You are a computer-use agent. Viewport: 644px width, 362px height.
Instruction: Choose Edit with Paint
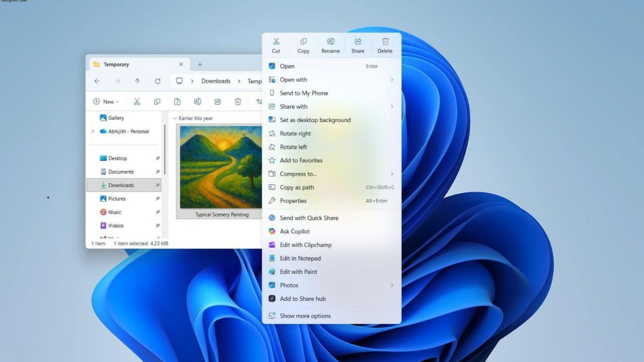tap(332, 271)
